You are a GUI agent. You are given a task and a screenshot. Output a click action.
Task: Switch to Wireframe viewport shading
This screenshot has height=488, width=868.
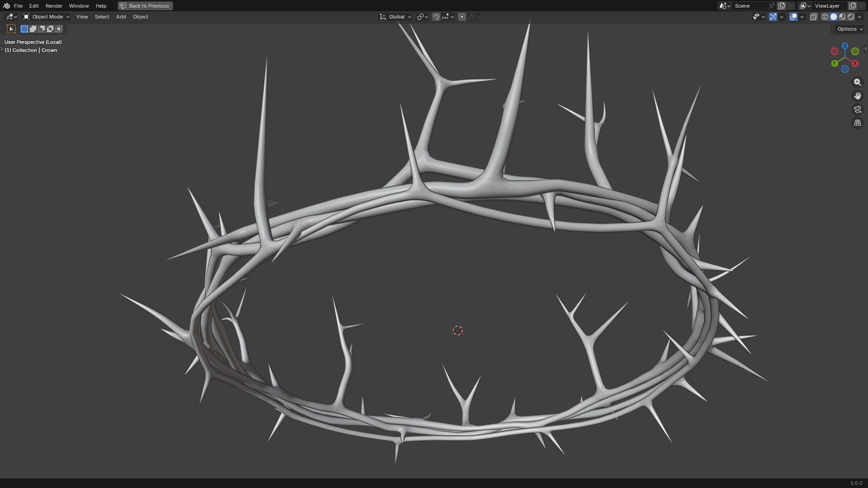click(x=825, y=17)
